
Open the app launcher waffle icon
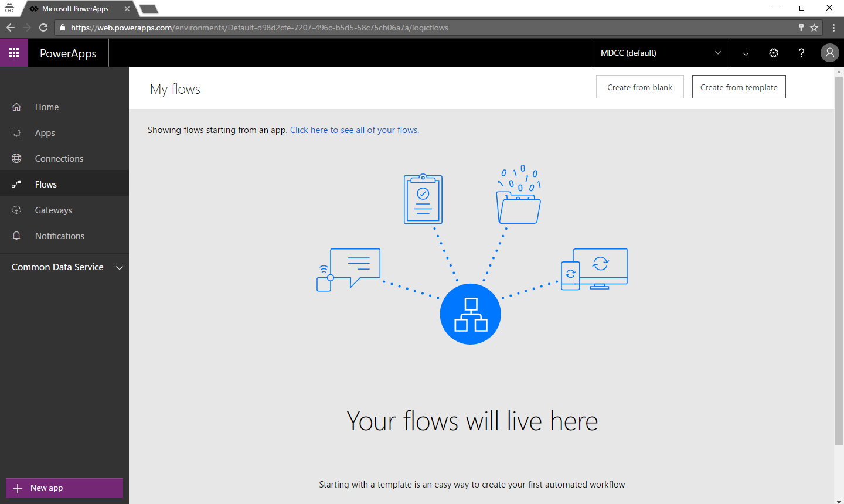click(x=14, y=53)
